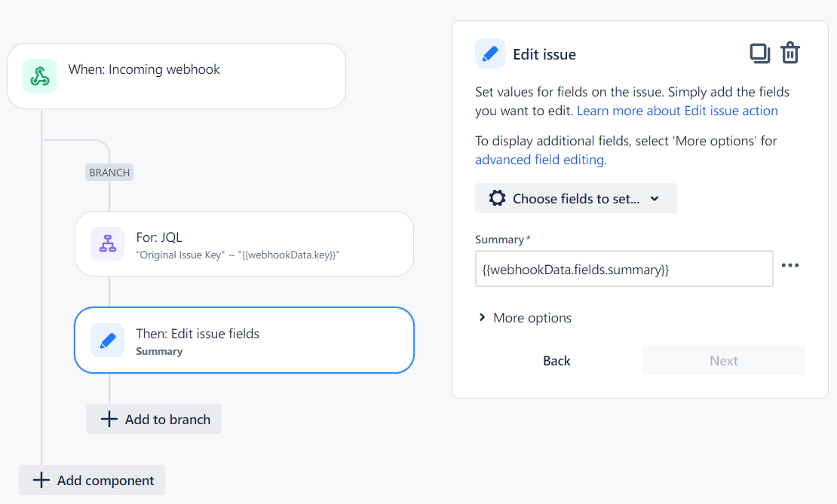The width and height of the screenshot is (837, 504).
Task: Click the Back button
Action: click(556, 360)
